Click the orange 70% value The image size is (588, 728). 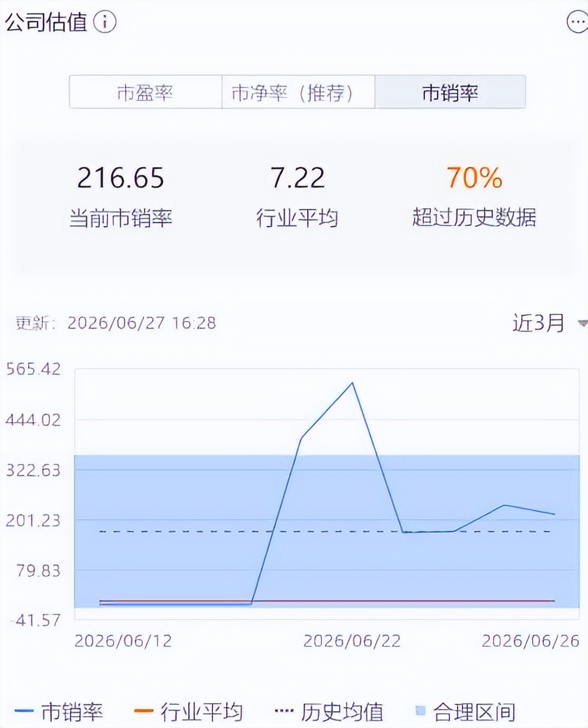[x=474, y=178]
